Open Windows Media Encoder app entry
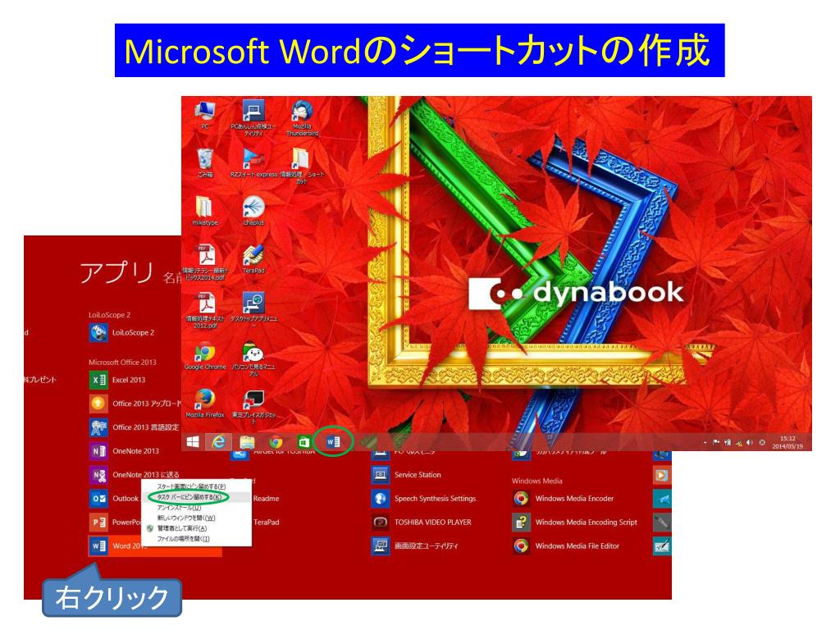The width and height of the screenshot is (840, 630). click(563, 498)
